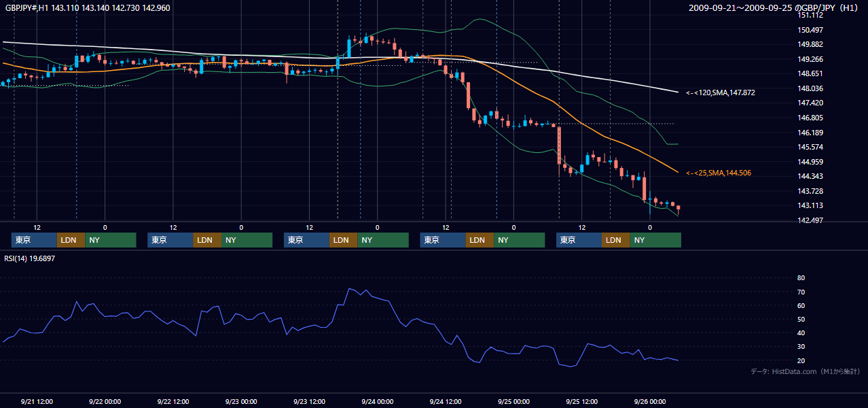Click the 9/24 12:00 time axis label
Viewport: 868px width, 408px height.
(446, 401)
